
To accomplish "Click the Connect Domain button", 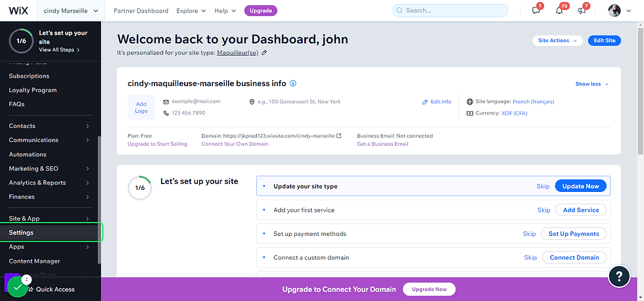I will tap(574, 258).
